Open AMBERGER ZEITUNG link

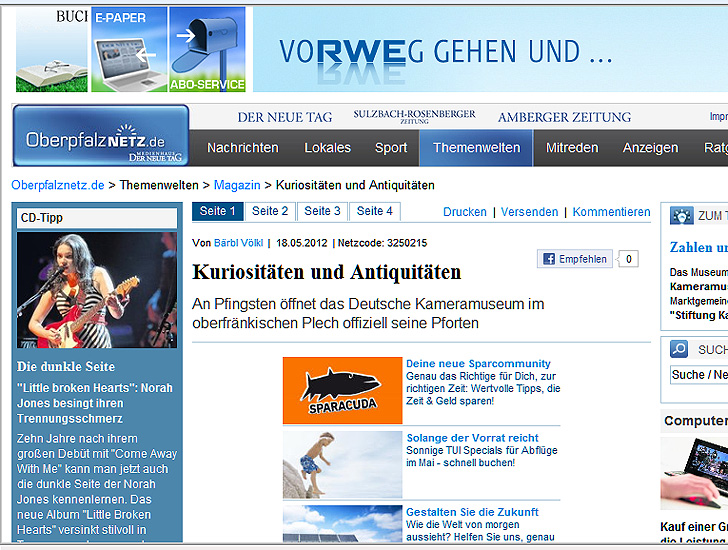point(565,117)
